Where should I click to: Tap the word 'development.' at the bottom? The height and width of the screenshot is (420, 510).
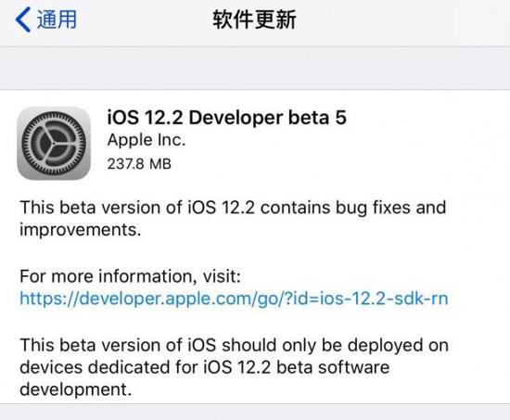click(x=75, y=389)
